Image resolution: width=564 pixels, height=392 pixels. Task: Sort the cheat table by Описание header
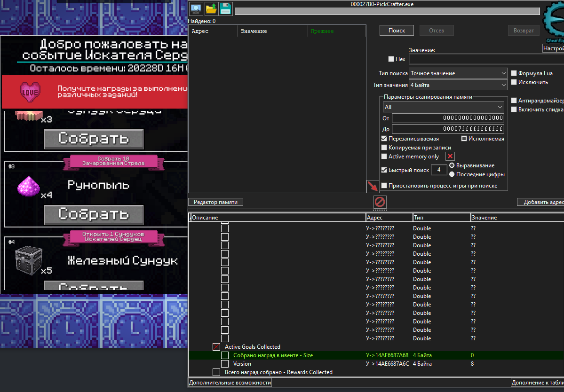[278, 218]
